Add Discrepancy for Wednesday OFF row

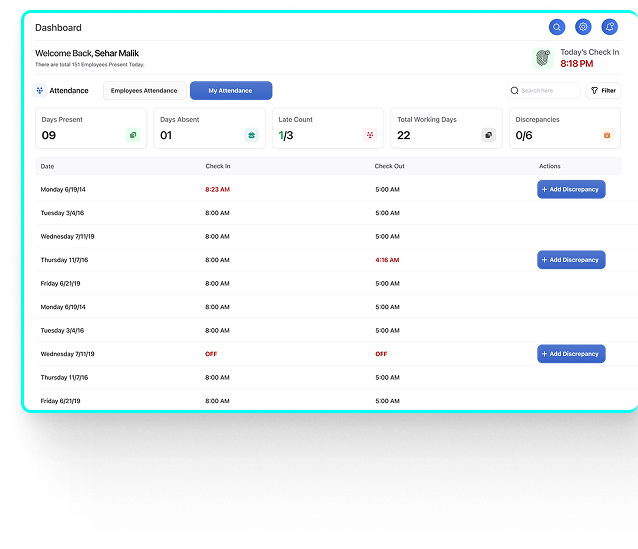(571, 354)
